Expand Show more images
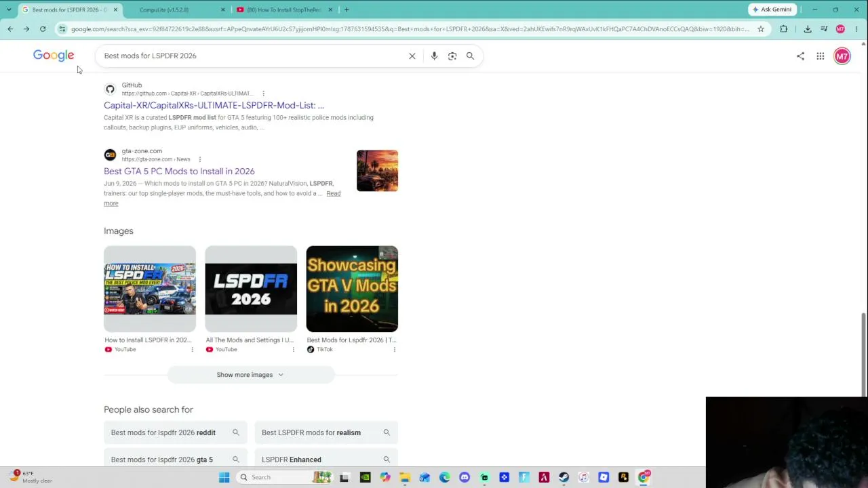The image size is (868, 488). (250, 375)
